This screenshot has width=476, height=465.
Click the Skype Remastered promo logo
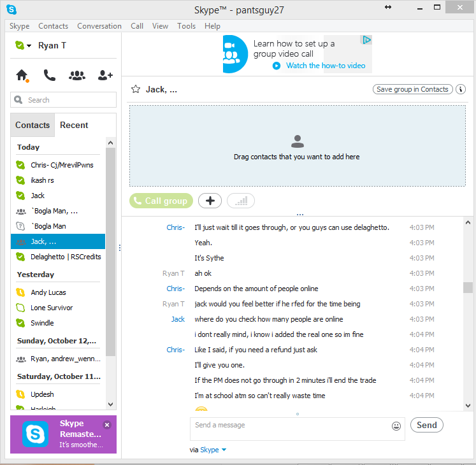[x=35, y=434]
